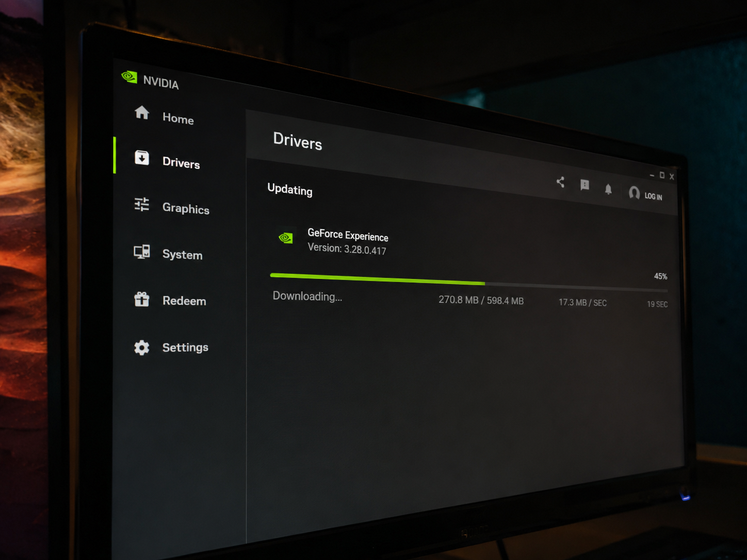The height and width of the screenshot is (560, 747).
Task: Click the share icon in header
Action: 560,182
